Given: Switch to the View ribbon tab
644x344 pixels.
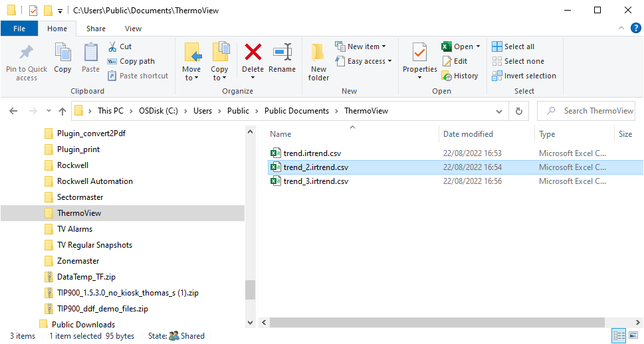Looking at the screenshot, I should pos(133,29).
